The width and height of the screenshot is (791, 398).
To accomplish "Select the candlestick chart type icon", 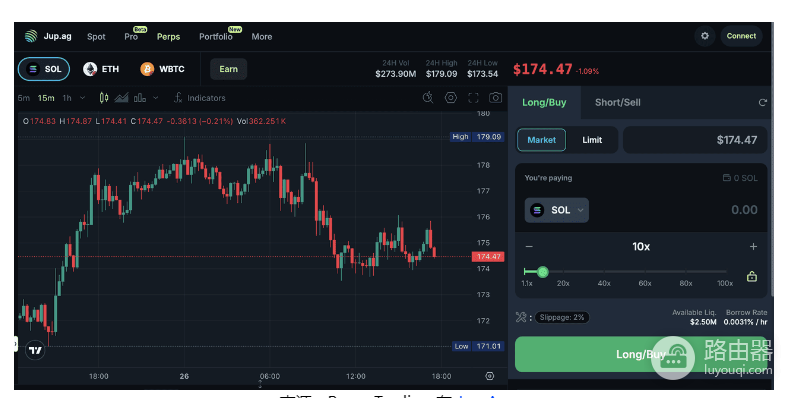I will pyautogui.click(x=103, y=98).
